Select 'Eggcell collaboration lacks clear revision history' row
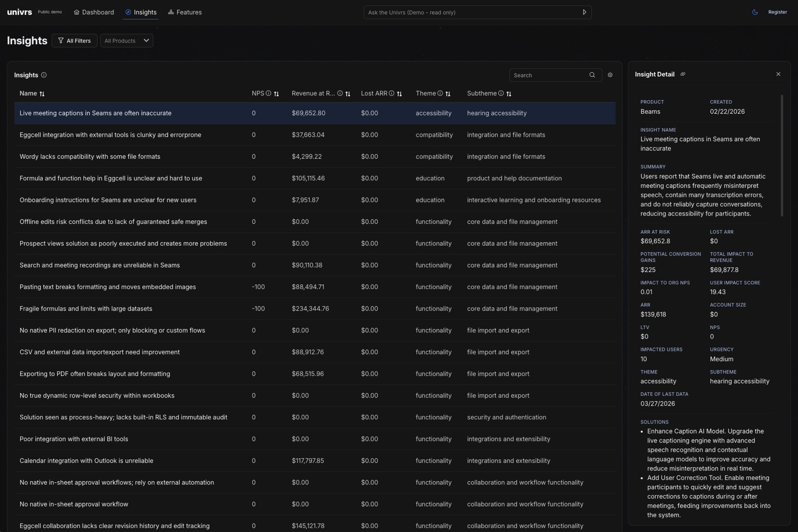 (x=315, y=524)
